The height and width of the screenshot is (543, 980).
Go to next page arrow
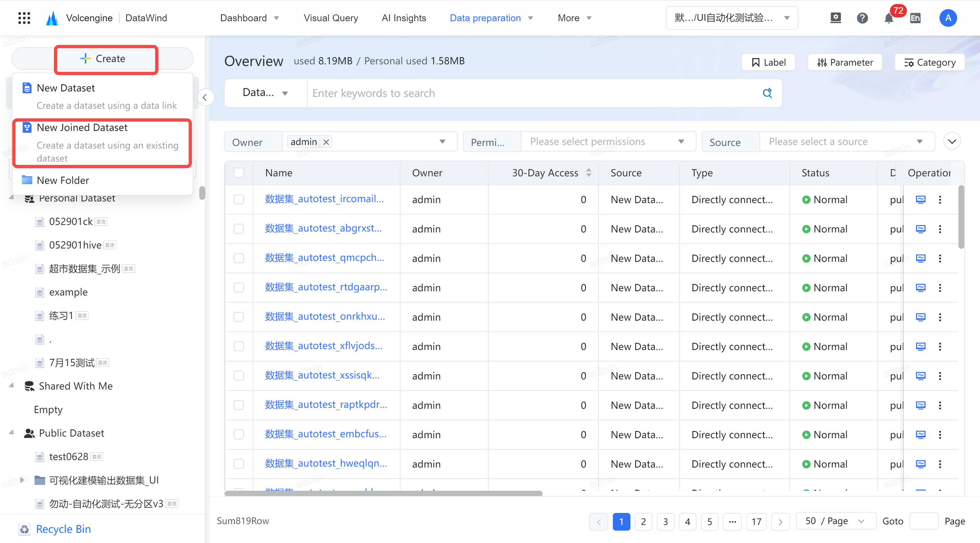click(780, 522)
